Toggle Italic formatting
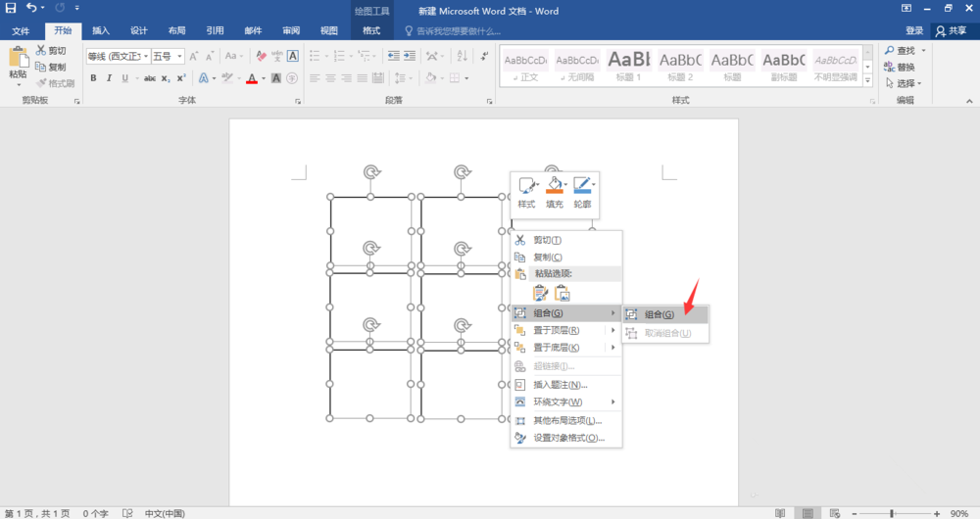Viewport: 980px width, 519px height. [109, 78]
